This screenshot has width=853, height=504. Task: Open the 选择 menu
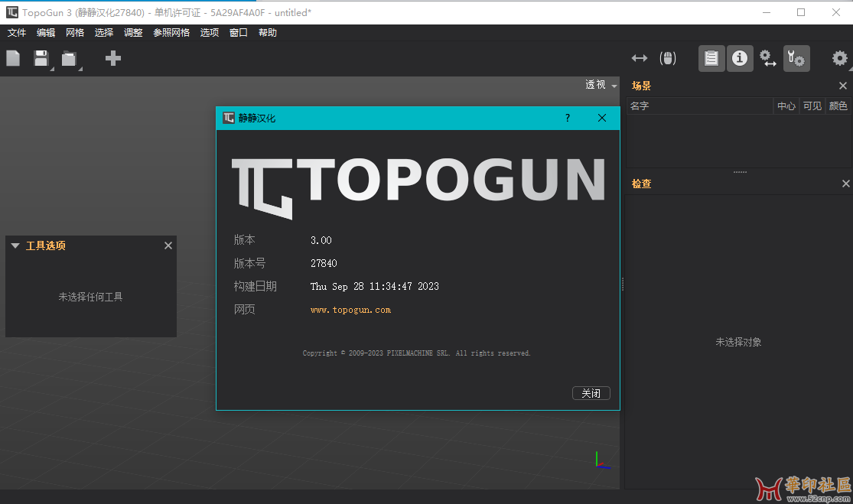[x=104, y=33]
